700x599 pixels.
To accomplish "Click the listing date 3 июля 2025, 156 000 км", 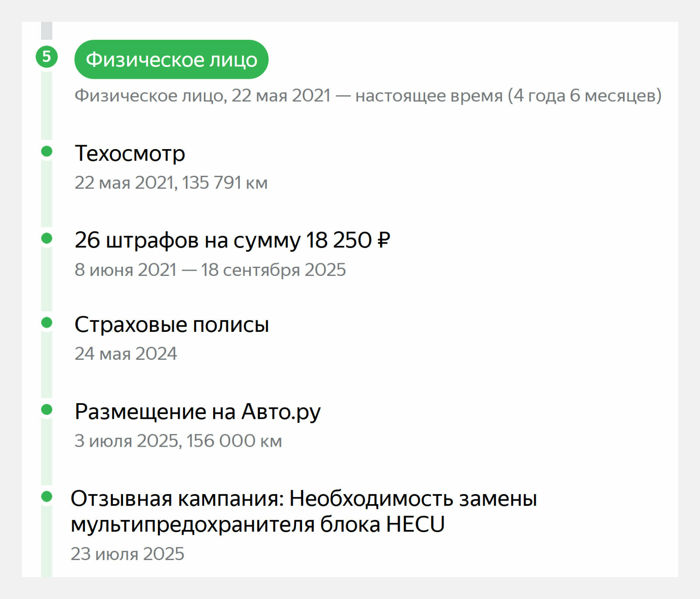I will pos(178,441).
